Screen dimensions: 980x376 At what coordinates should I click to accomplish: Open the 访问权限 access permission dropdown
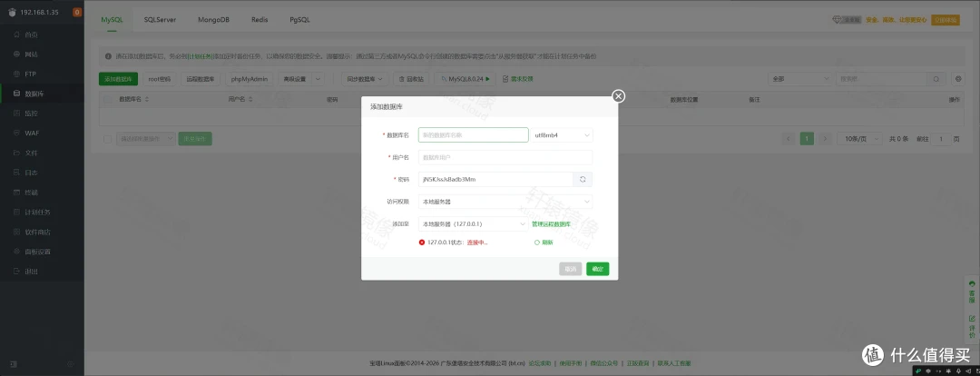coord(505,202)
